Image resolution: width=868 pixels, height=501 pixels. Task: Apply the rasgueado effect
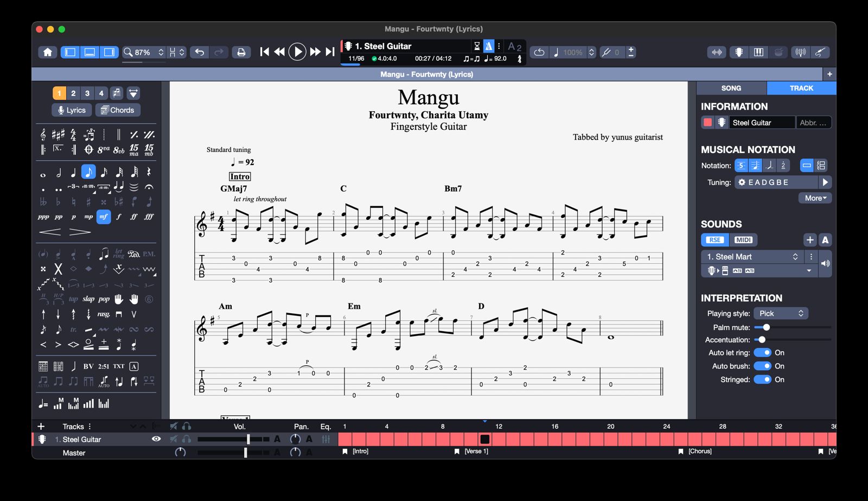[x=104, y=314]
